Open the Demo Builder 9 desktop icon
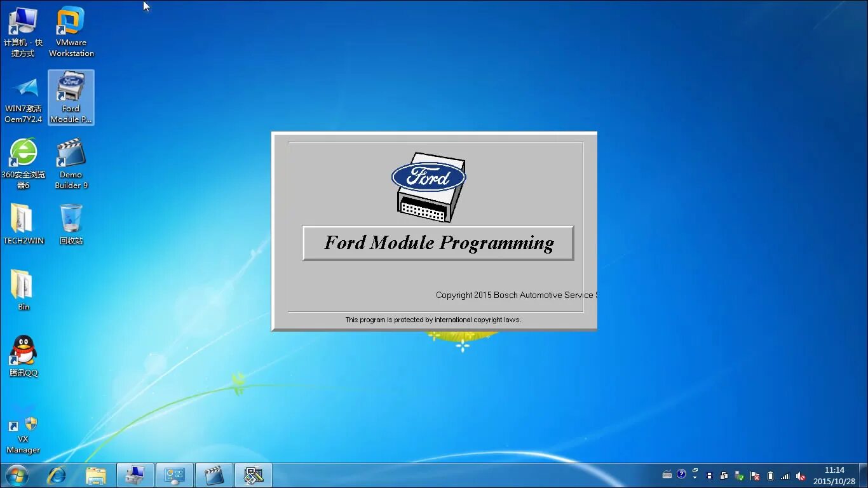This screenshot has height=488, width=868. [71, 164]
